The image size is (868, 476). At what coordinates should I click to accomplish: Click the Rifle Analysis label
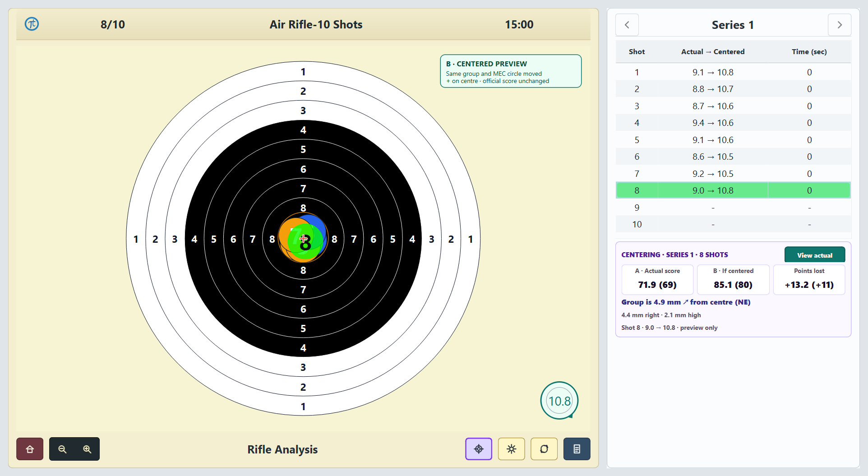pyautogui.click(x=282, y=449)
